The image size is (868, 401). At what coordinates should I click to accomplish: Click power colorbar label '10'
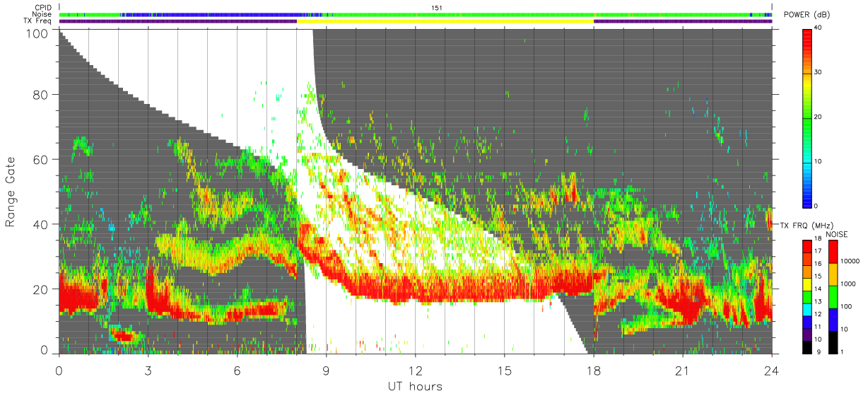point(818,161)
